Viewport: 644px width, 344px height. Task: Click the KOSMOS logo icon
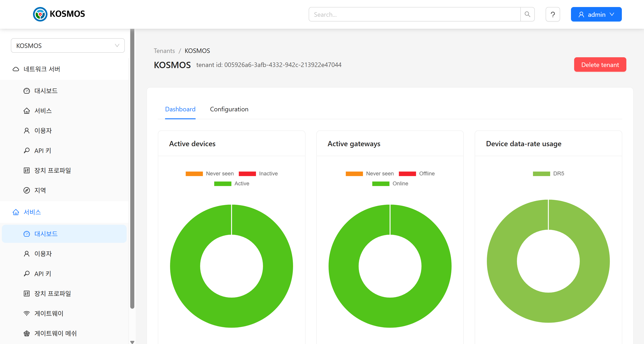point(40,14)
